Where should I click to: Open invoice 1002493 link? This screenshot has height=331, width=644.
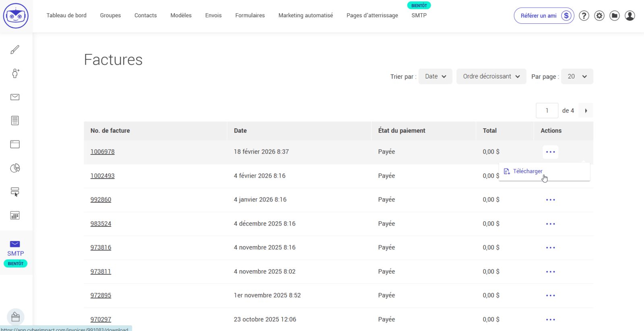click(x=102, y=176)
